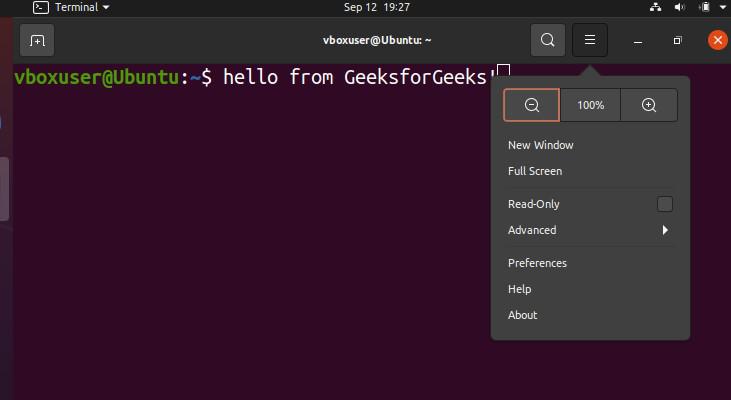Open the system menu dropdown arrow
Image resolution: width=731 pixels, height=400 pixels.
coord(721,7)
